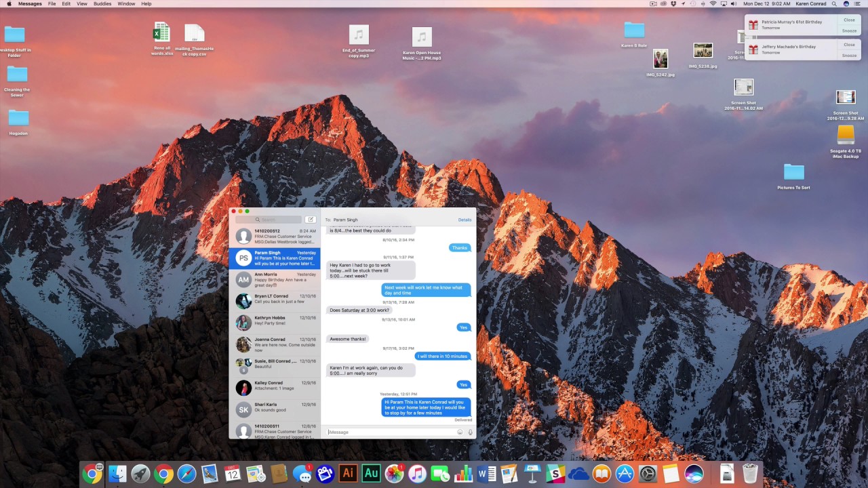
Task: Open the Help menu
Action: 146,3
